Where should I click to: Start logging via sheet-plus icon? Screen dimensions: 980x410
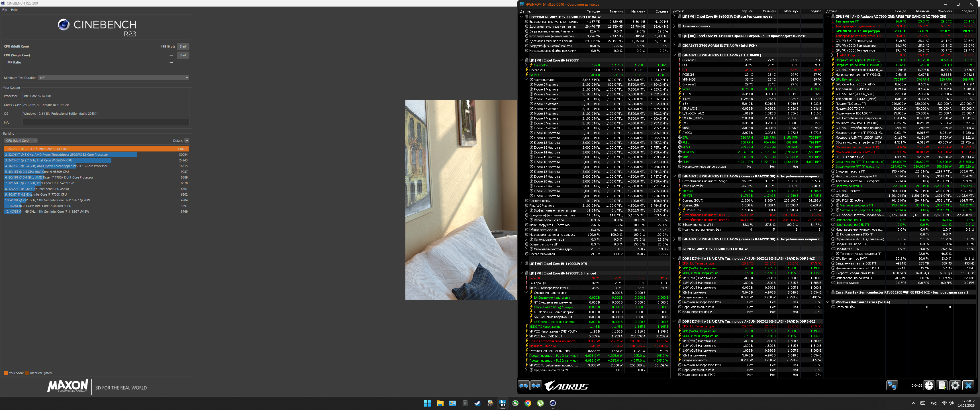[942, 386]
